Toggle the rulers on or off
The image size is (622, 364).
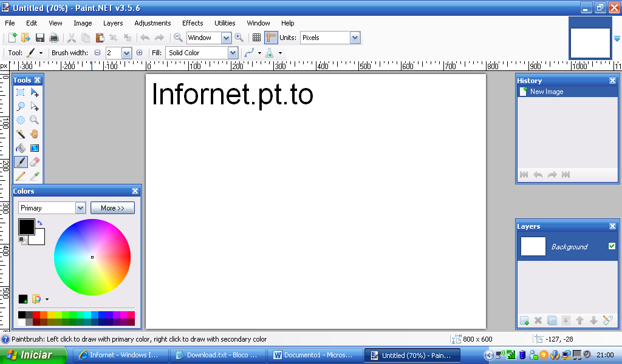271,38
